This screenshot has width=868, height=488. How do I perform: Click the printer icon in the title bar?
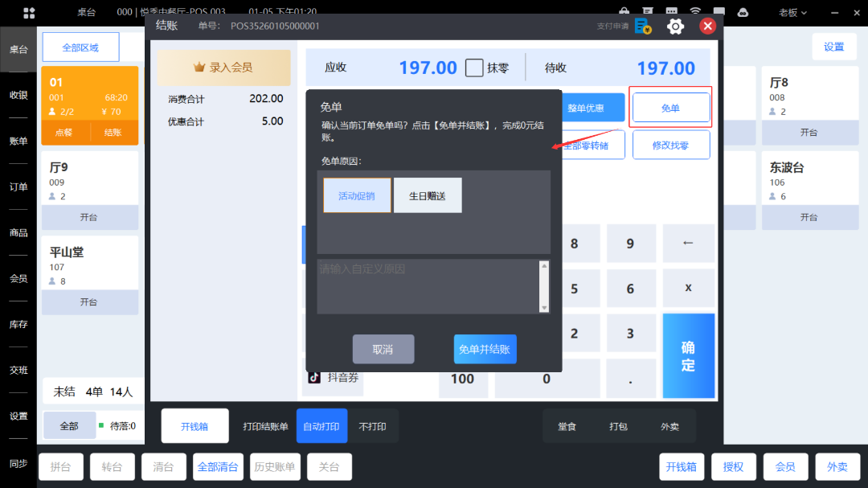648,10
